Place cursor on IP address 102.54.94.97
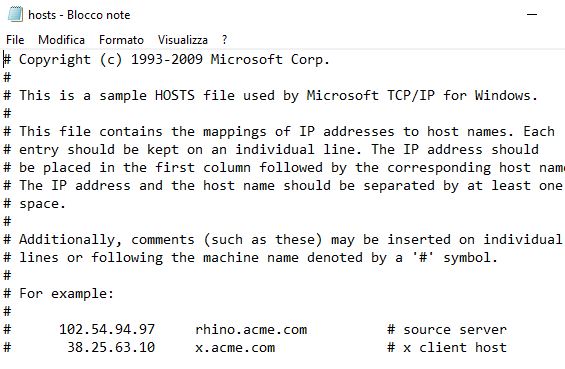The image size is (565, 369). (x=107, y=329)
